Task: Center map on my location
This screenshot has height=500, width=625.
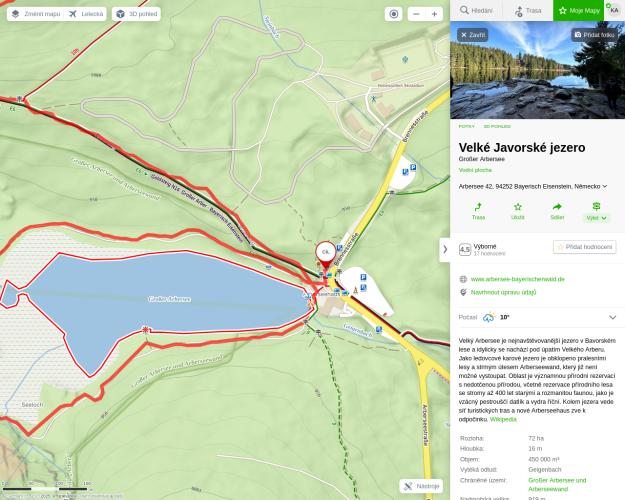Action: [393, 14]
